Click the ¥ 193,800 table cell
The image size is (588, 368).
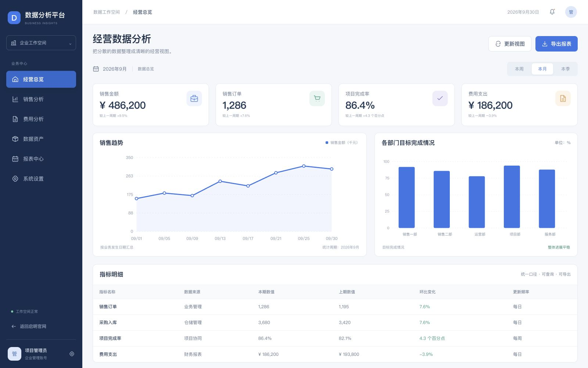click(x=349, y=354)
